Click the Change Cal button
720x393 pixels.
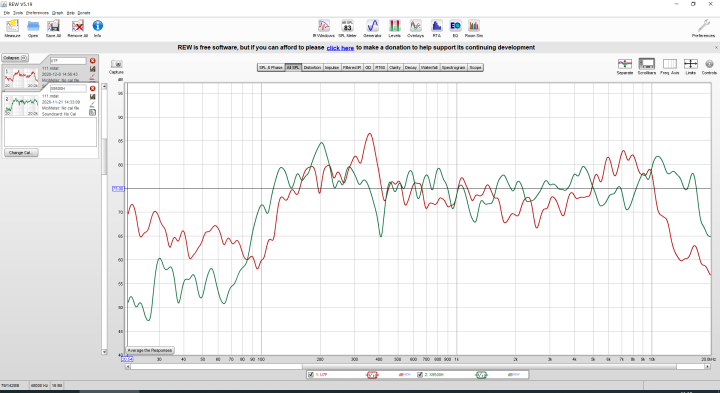tap(21, 152)
